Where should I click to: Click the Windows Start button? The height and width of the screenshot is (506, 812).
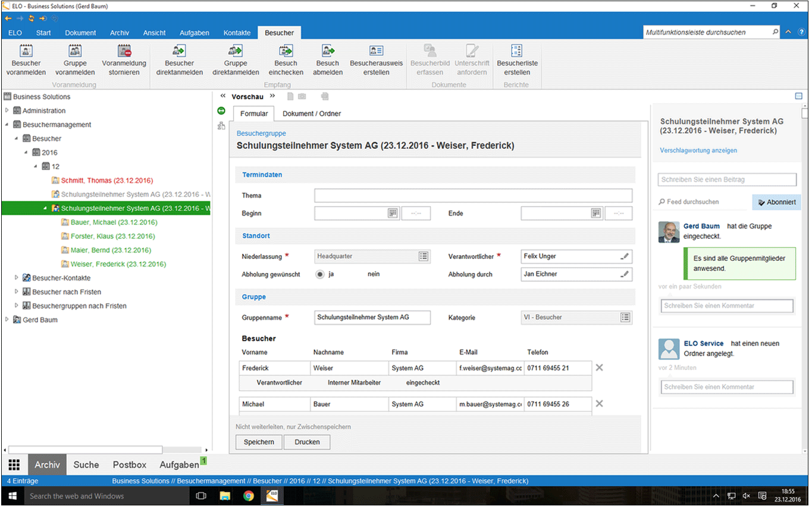coord(12,495)
